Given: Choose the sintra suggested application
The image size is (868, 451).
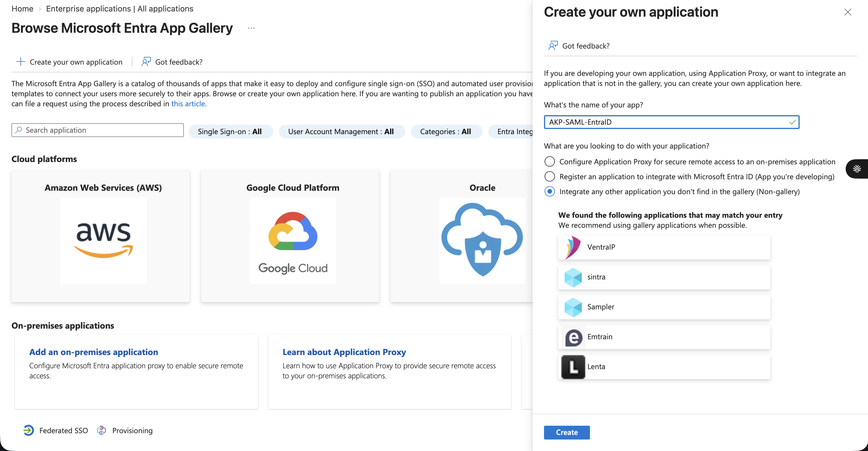Looking at the screenshot, I should pos(664,277).
